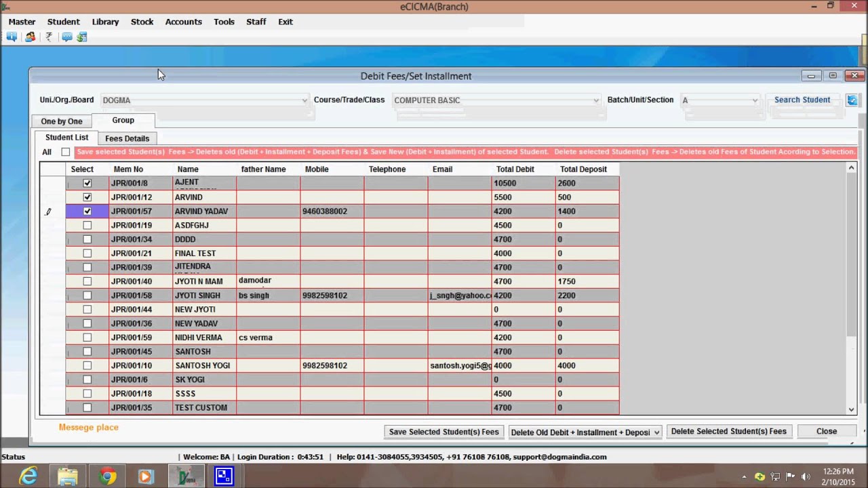This screenshot has width=868, height=488.
Task: Uncheck the AJENT row checkbox
Action: (87, 183)
